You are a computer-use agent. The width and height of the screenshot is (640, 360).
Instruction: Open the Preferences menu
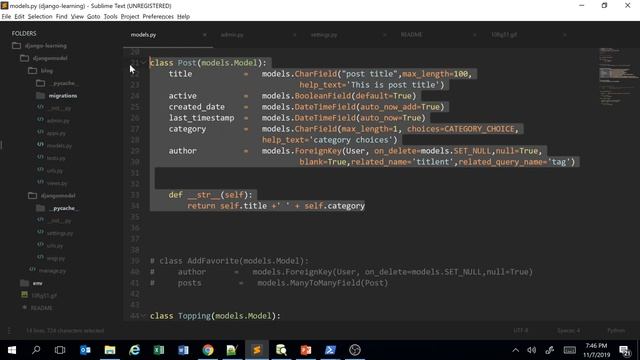(158, 16)
